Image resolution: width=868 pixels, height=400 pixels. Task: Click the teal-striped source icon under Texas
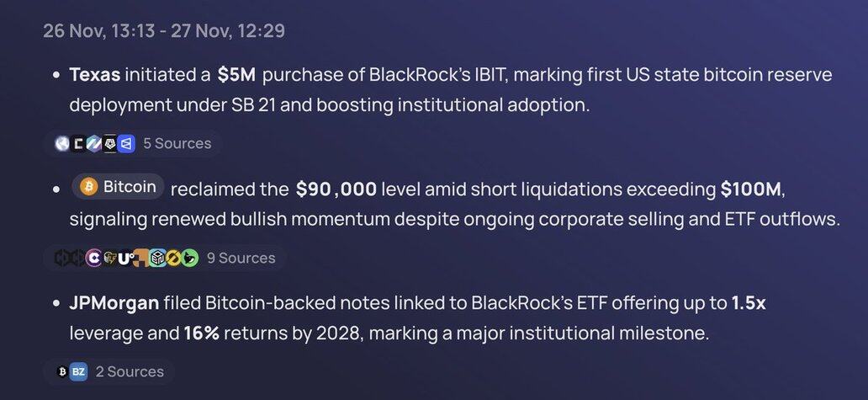coord(94,144)
